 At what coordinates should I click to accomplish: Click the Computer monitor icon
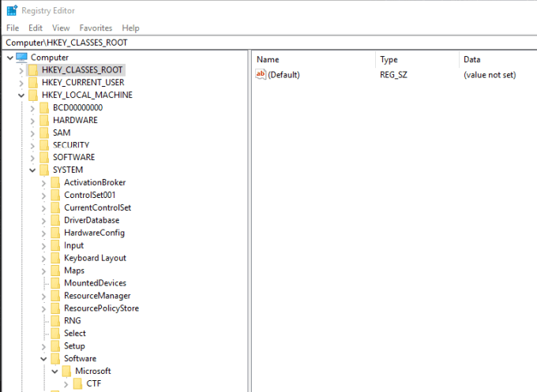(x=21, y=57)
